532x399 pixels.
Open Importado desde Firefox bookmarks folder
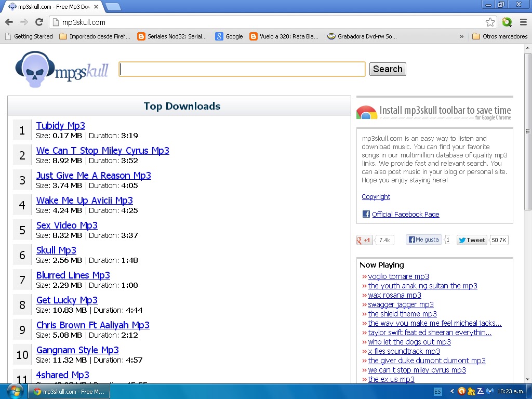coord(95,36)
